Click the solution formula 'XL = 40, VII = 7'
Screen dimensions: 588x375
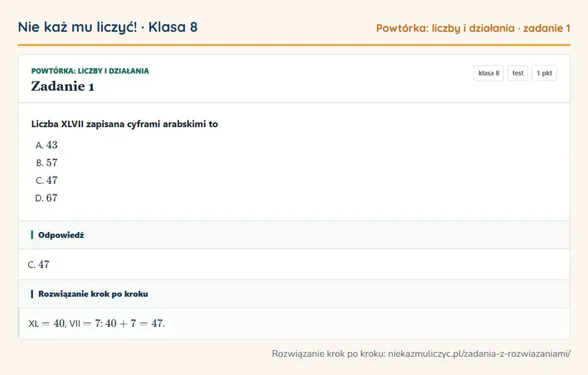[65, 324]
